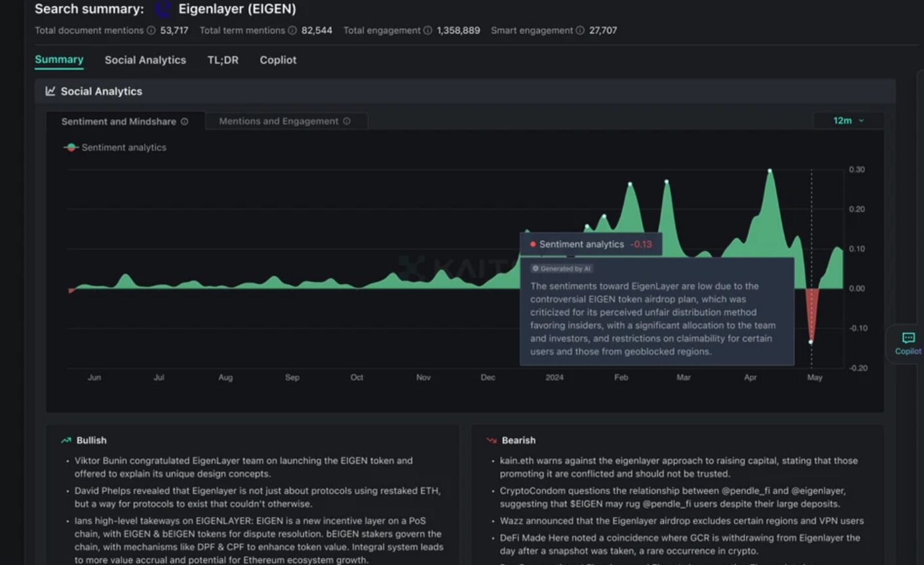Click the February peak data point on chart

point(630,184)
